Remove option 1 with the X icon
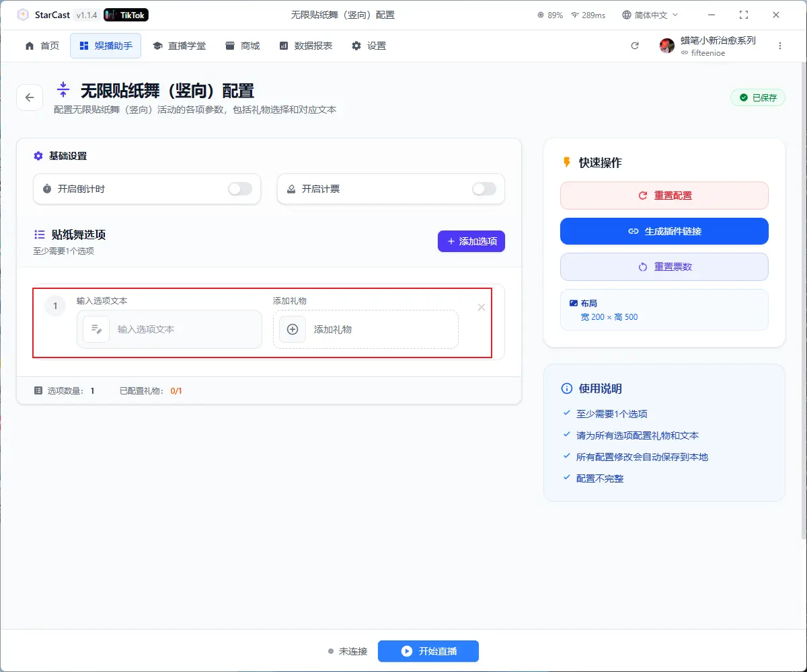807x672 pixels. click(x=481, y=307)
